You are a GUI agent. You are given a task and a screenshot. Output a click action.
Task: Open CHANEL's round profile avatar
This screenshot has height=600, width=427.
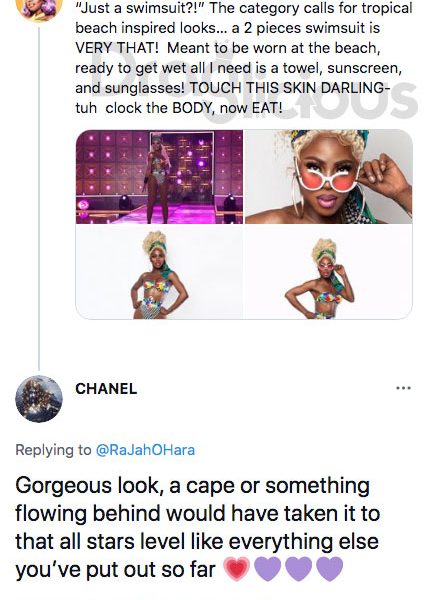pyautogui.click(x=39, y=399)
